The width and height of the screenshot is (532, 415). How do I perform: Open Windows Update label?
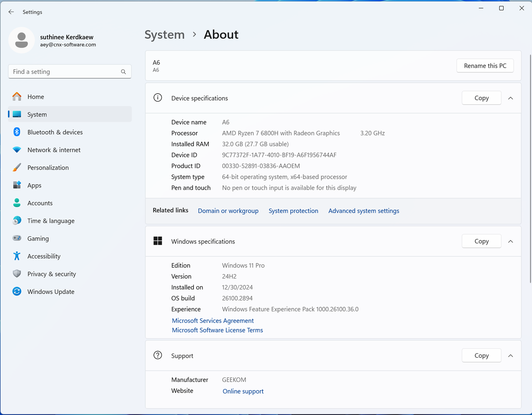coord(51,292)
